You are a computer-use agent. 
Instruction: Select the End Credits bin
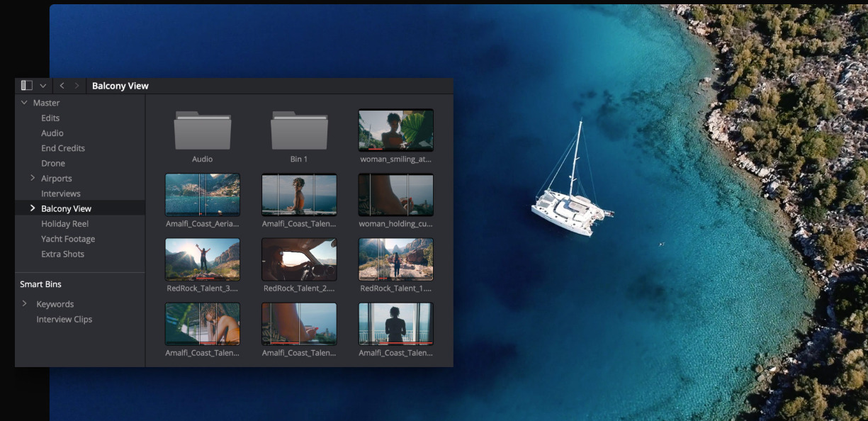[x=63, y=148]
